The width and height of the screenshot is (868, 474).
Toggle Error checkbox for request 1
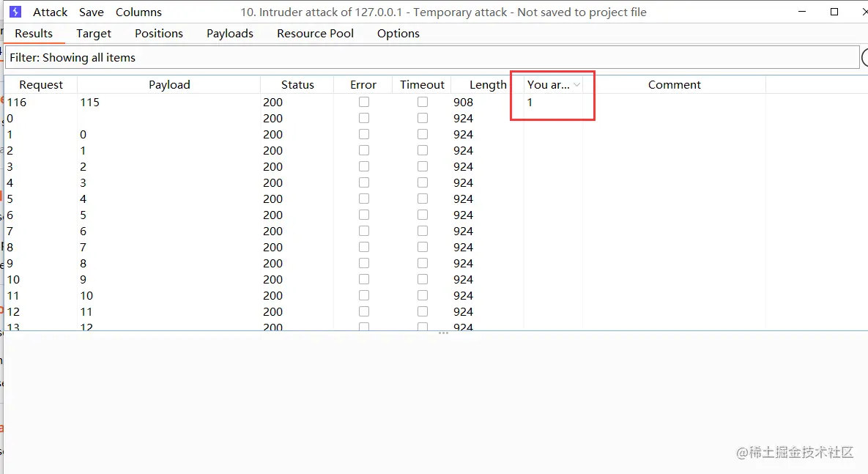[x=364, y=134]
